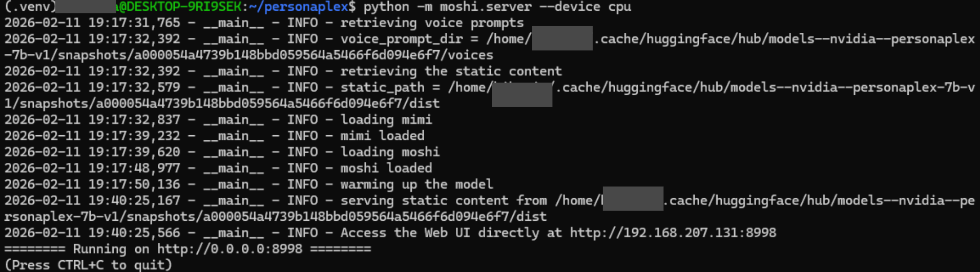Click the "loading moshi" log message
The width and height of the screenshot is (980, 272).
390,152
